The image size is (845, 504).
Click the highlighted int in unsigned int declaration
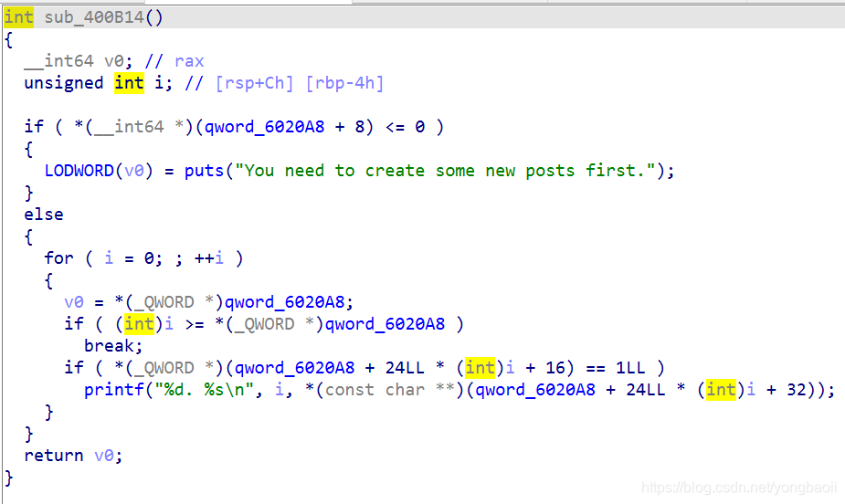point(130,83)
